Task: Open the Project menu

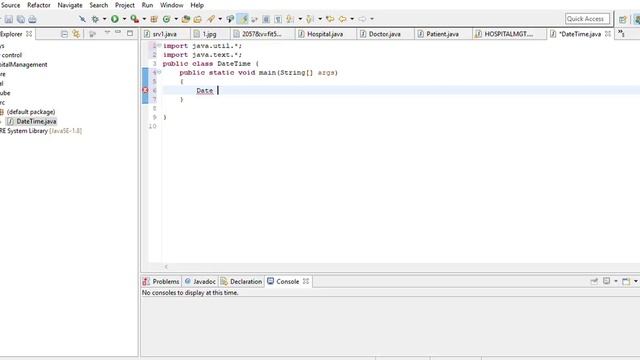Action: coord(124,5)
